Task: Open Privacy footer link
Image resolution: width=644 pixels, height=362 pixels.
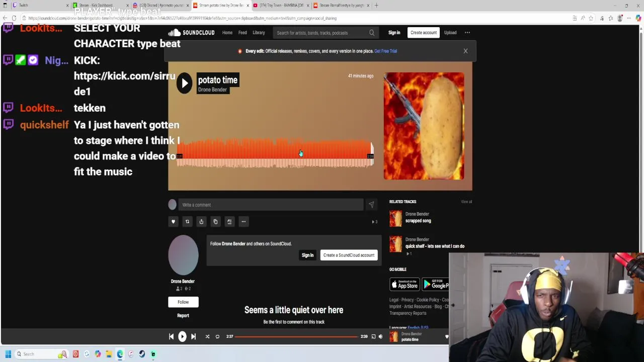Action: (x=408, y=300)
